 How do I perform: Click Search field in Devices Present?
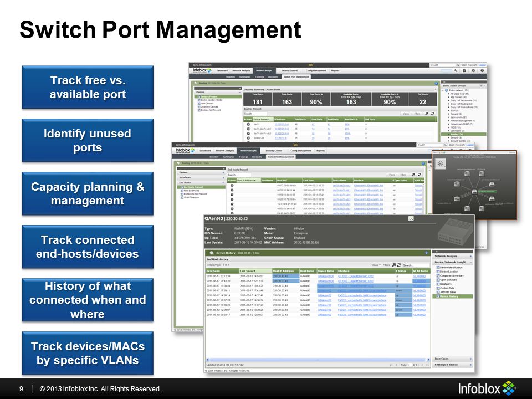(255, 114)
